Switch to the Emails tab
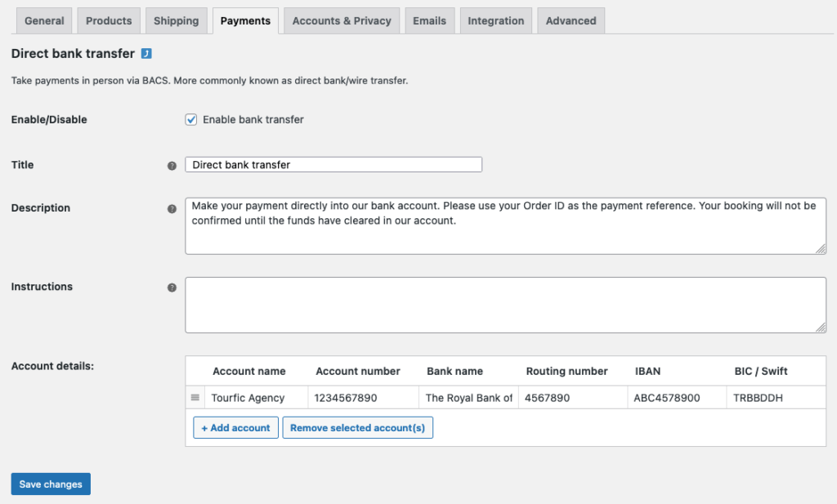The image size is (837, 504). [429, 20]
